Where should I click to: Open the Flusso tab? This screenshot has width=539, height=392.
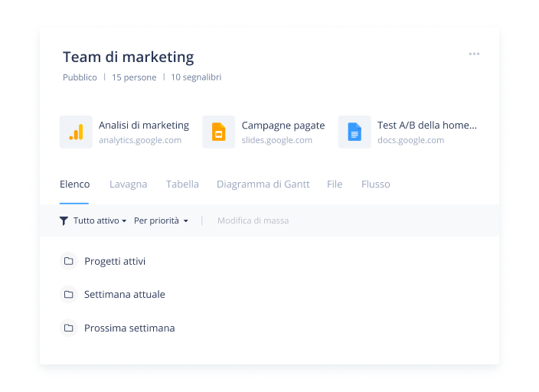coord(376,185)
